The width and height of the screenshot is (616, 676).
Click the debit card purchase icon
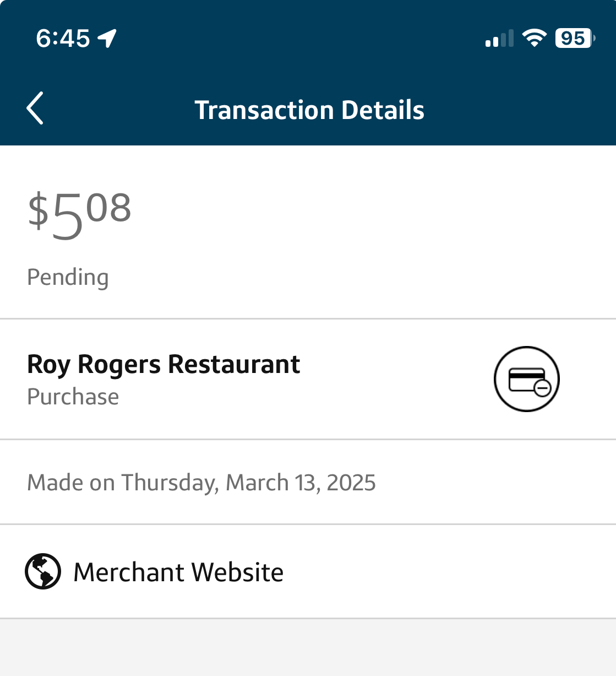click(x=527, y=379)
